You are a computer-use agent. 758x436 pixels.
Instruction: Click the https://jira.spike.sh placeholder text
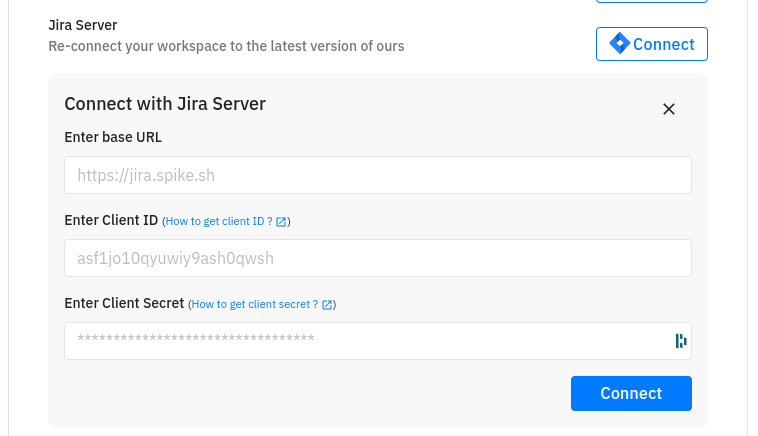coord(146,176)
